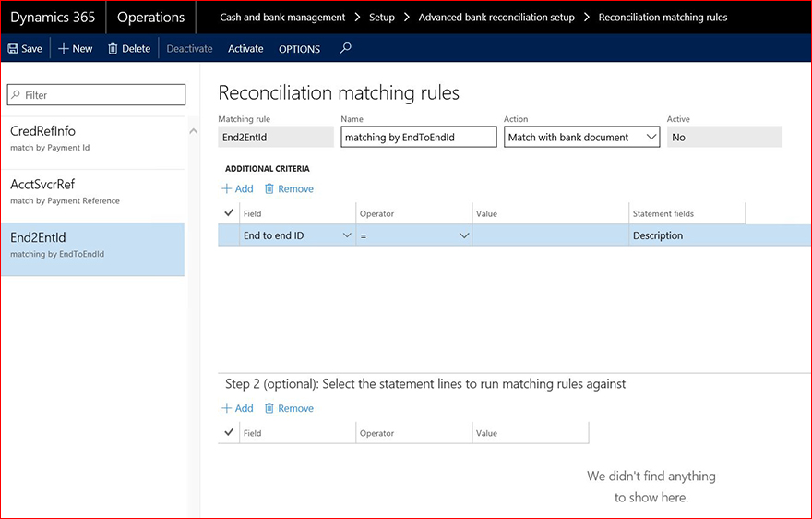This screenshot has width=812, height=519.
Task: Click Remove under Additional Criteria
Action: click(295, 188)
